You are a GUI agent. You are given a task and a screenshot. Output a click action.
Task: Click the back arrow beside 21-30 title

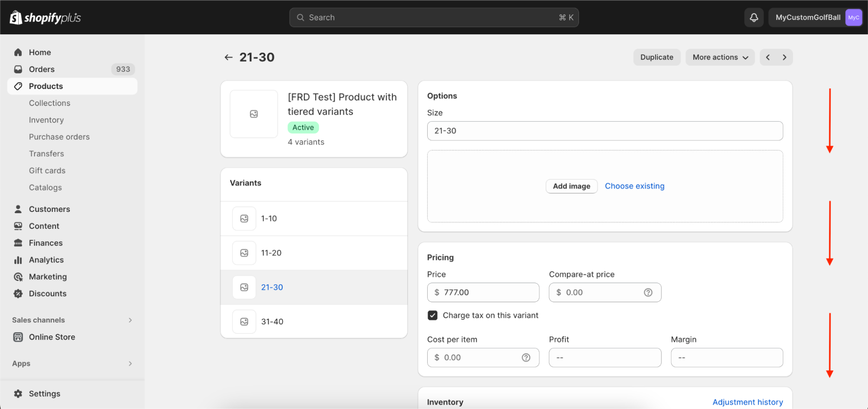point(228,57)
